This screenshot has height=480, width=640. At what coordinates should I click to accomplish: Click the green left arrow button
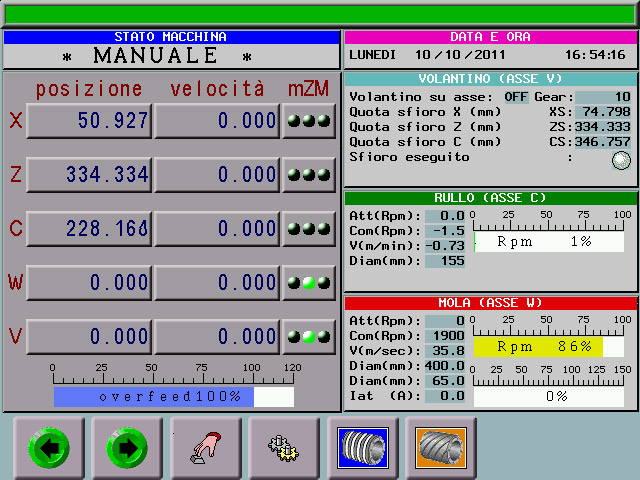49,448
